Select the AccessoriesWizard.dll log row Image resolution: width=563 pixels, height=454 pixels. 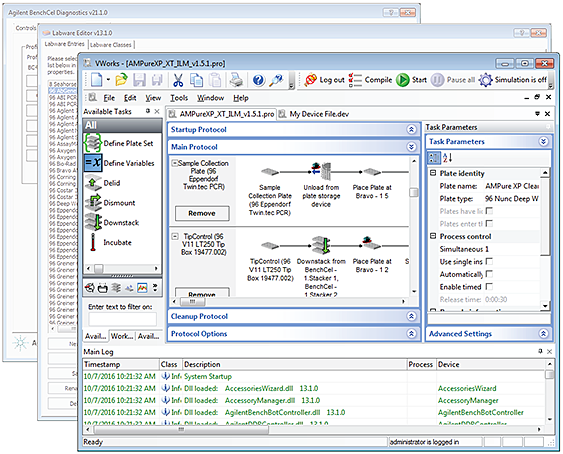click(314, 388)
